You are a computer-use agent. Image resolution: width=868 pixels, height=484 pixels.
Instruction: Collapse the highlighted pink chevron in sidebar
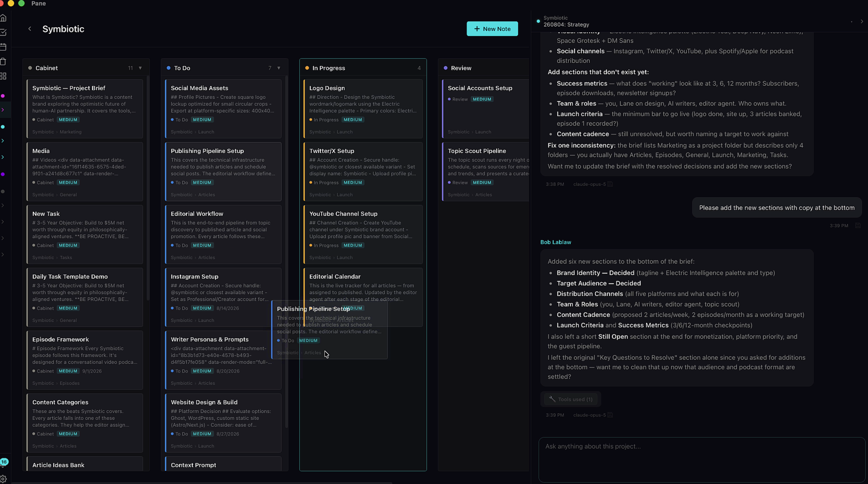coord(3,110)
